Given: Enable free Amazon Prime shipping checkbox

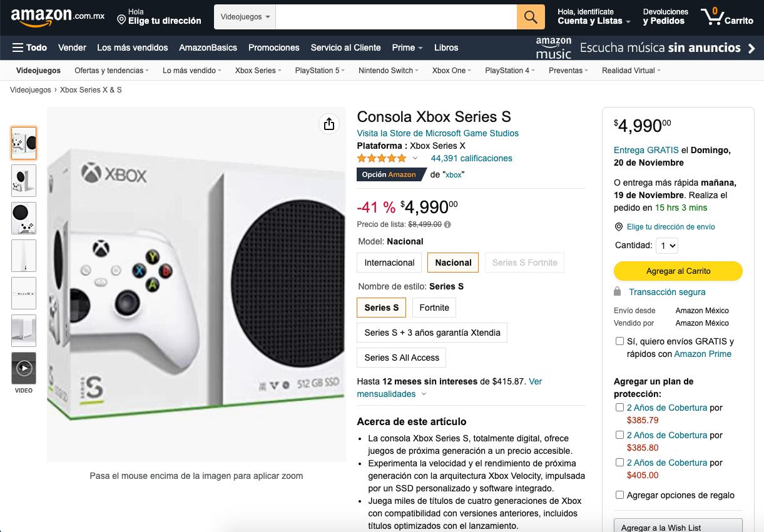Looking at the screenshot, I should (x=619, y=341).
